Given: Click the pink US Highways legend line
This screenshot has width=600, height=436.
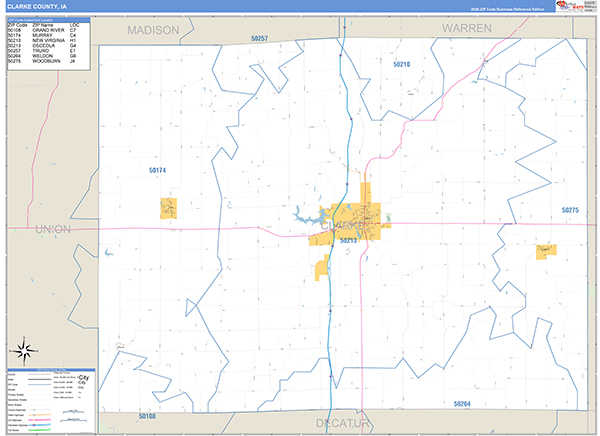Looking at the screenshot, I should [x=40, y=420].
